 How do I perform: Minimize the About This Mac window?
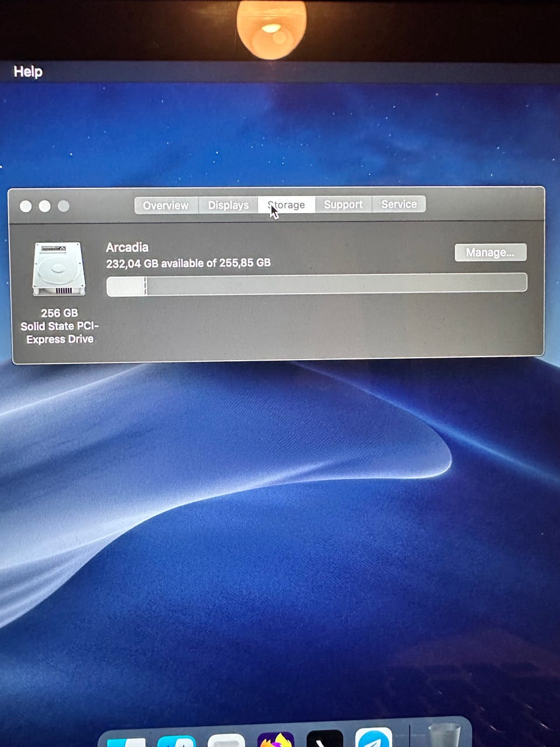point(45,206)
